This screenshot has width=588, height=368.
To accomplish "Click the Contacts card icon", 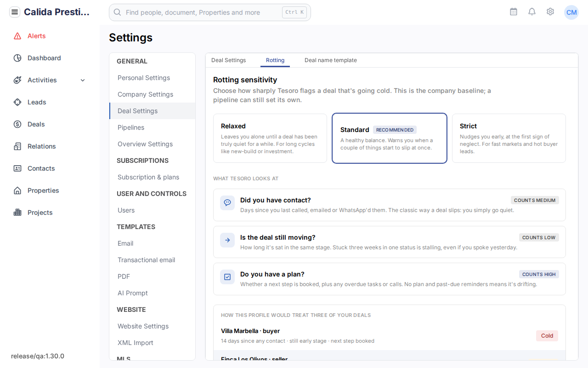I will 17,168.
